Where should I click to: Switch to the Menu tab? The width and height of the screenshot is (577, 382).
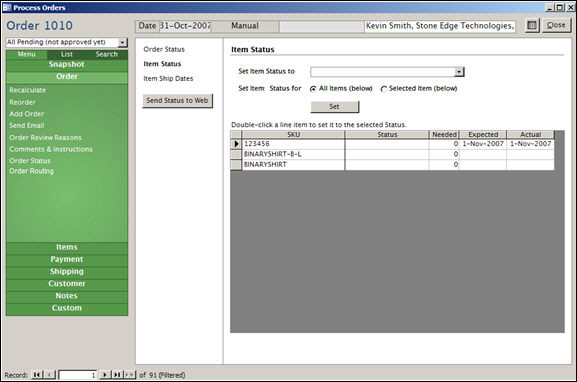coord(26,54)
